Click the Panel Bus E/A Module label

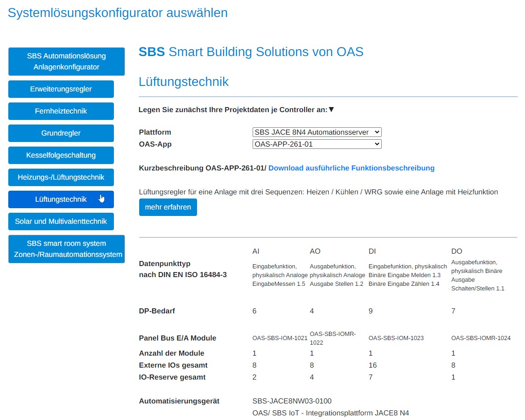[177, 338]
